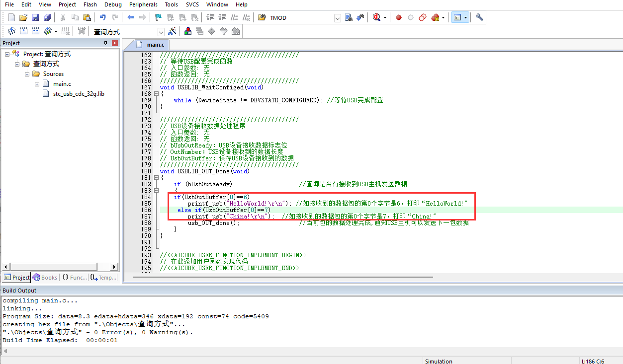Image resolution: width=623 pixels, height=364 pixels.
Task: Select the main.c editor tab
Action: (x=150, y=45)
